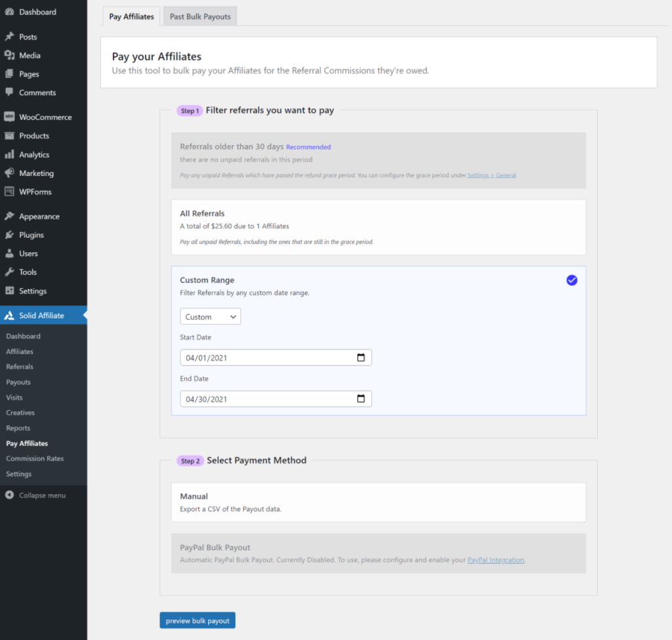Viewport: 672px width, 640px height.
Task: Click 'A total of $25.60 due to 1 Affiliates'
Action: pyautogui.click(x=234, y=226)
